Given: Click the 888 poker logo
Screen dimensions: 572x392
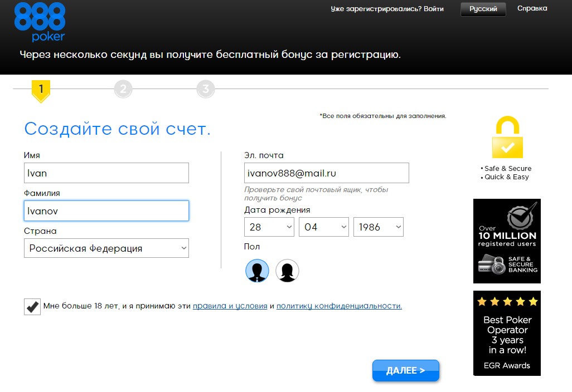Looking at the screenshot, I should pos(40,22).
